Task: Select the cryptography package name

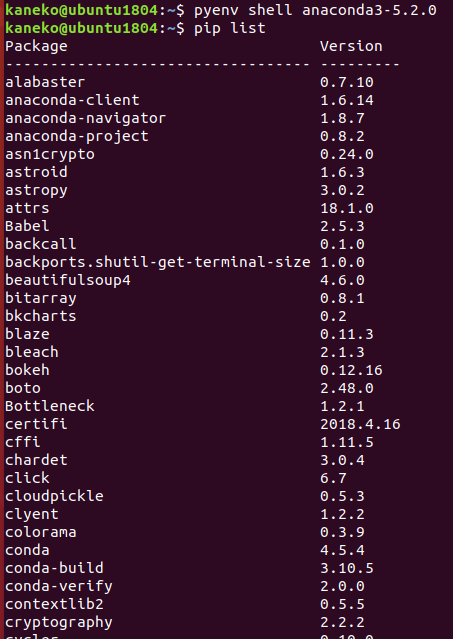Action: (59, 622)
